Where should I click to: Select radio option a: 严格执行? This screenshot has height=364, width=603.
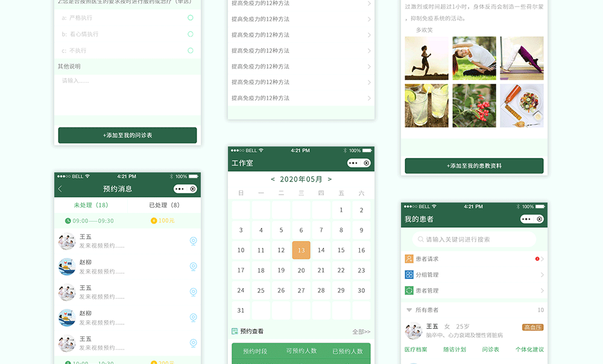tap(191, 17)
